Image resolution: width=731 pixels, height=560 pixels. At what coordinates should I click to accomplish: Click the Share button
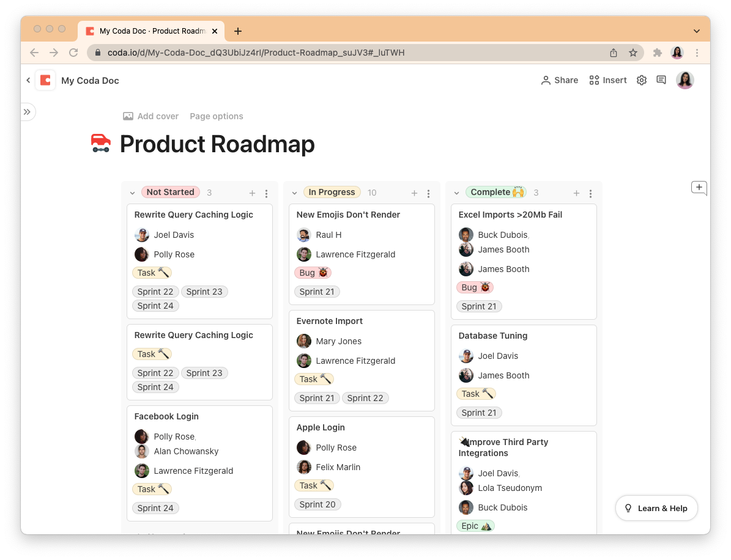(560, 80)
